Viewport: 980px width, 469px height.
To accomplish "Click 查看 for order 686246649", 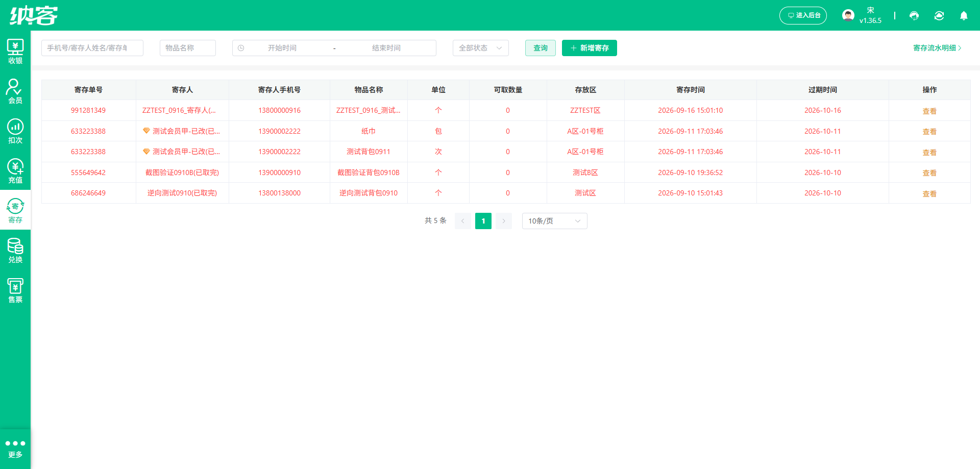I will (929, 194).
